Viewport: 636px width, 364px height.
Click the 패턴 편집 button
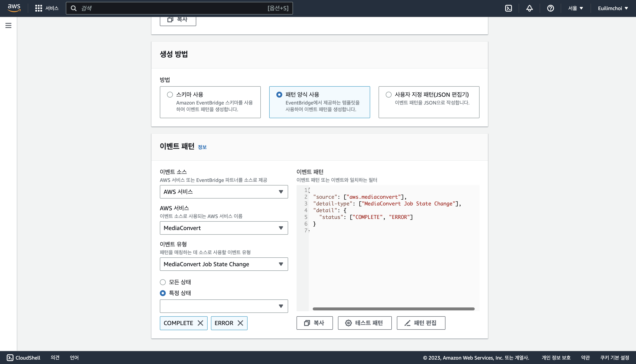pos(421,323)
